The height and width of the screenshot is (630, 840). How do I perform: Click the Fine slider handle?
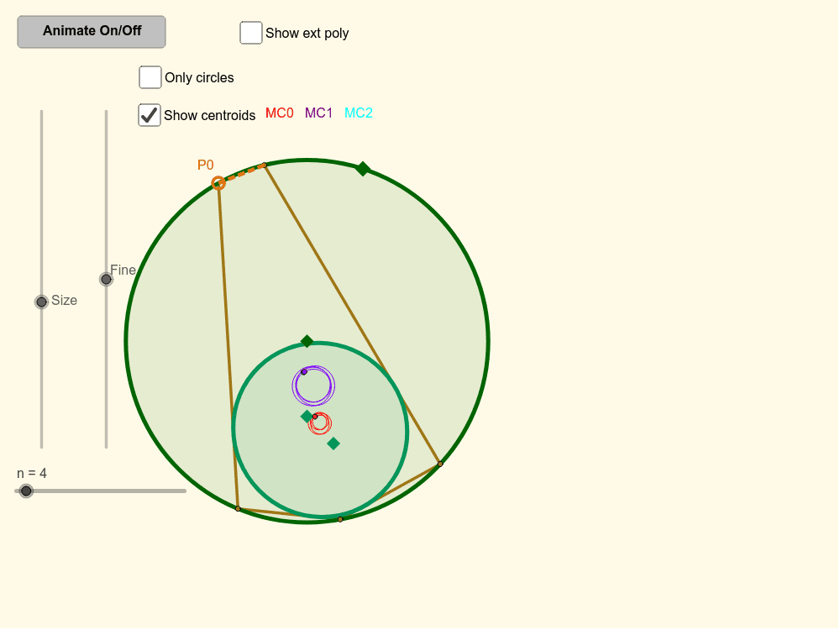coord(106,279)
